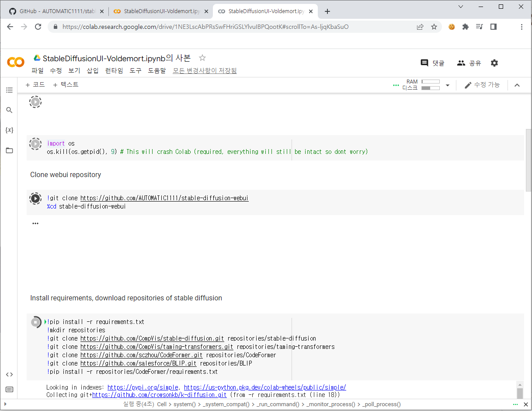
Task: Expand the hidden output ellipsis
Action: coord(35,223)
